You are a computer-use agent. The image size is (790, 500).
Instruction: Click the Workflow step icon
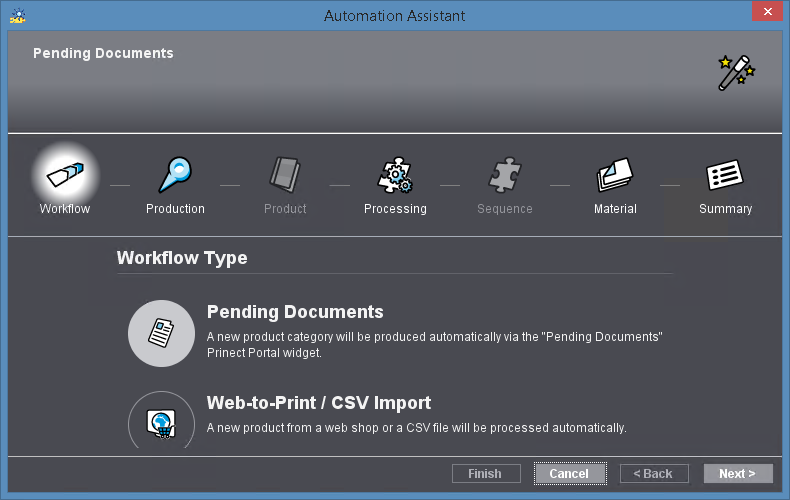[65, 175]
